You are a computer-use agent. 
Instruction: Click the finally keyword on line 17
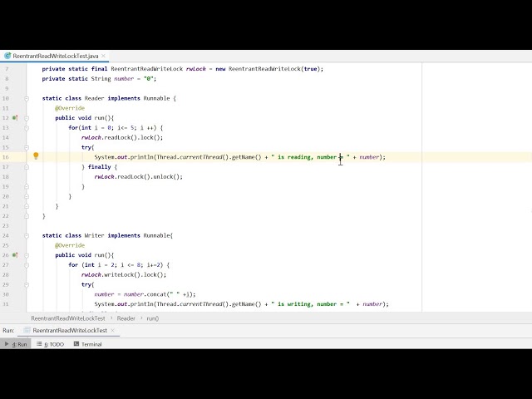100,167
